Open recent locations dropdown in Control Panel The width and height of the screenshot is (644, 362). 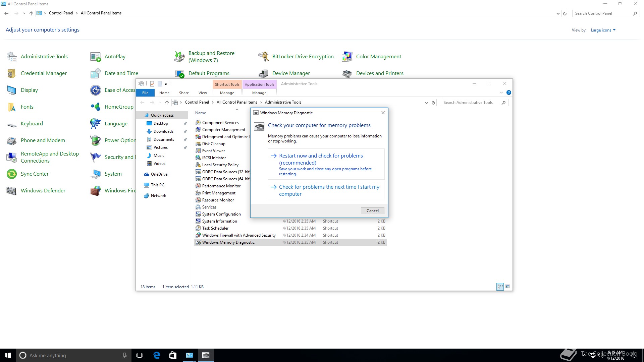click(24, 13)
